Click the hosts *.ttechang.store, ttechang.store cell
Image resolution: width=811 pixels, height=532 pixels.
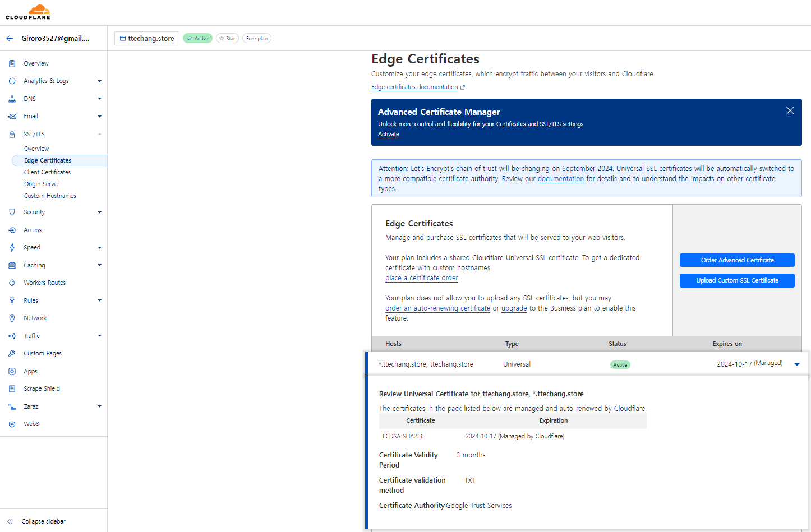426,364
